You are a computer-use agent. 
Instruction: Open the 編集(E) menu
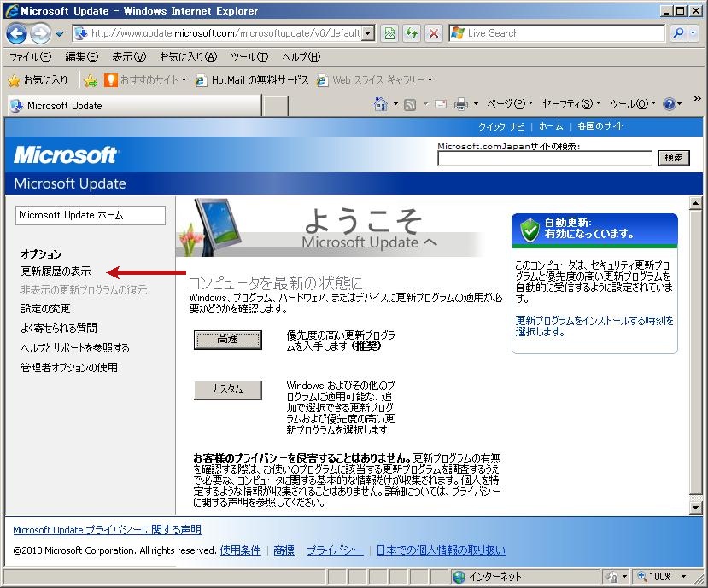(82, 57)
